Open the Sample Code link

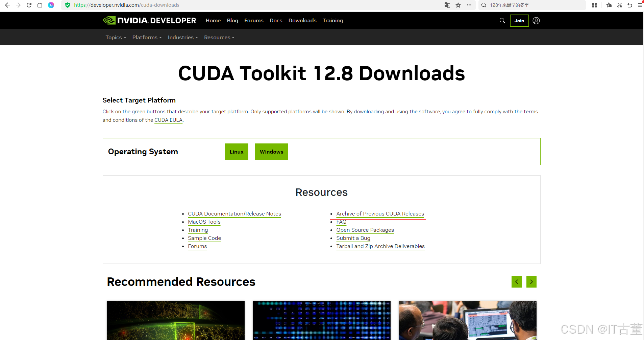[x=204, y=238]
